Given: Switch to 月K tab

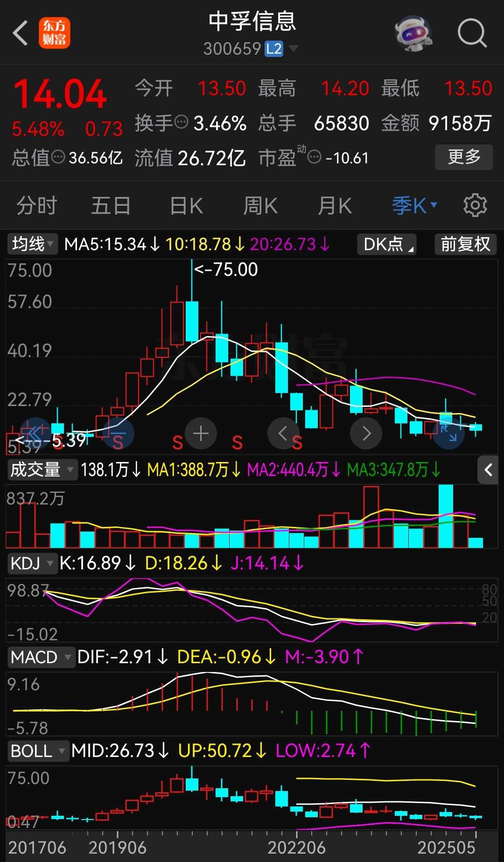Looking at the screenshot, I should [335, 205].
